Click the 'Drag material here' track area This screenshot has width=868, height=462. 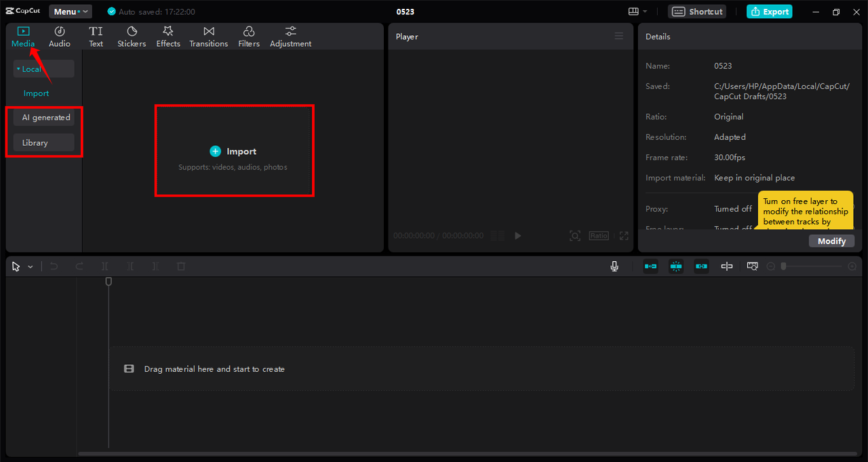[x=481, y=369]
